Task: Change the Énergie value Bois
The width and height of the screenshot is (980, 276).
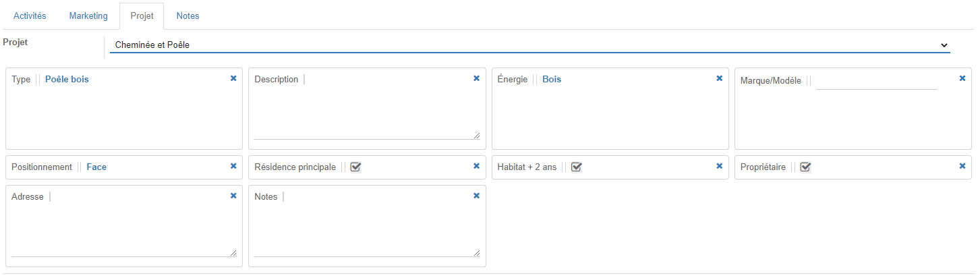Action: click(552, 80)
